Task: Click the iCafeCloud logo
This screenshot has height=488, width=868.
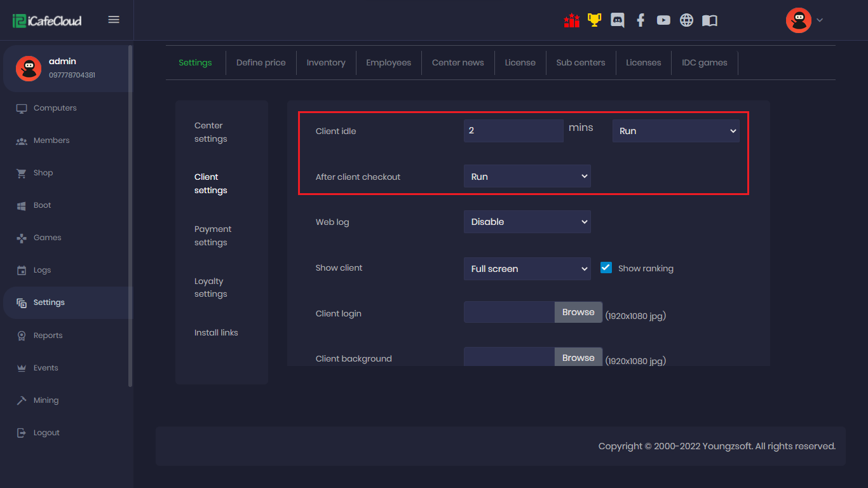Action: click(x=47, y=20)
